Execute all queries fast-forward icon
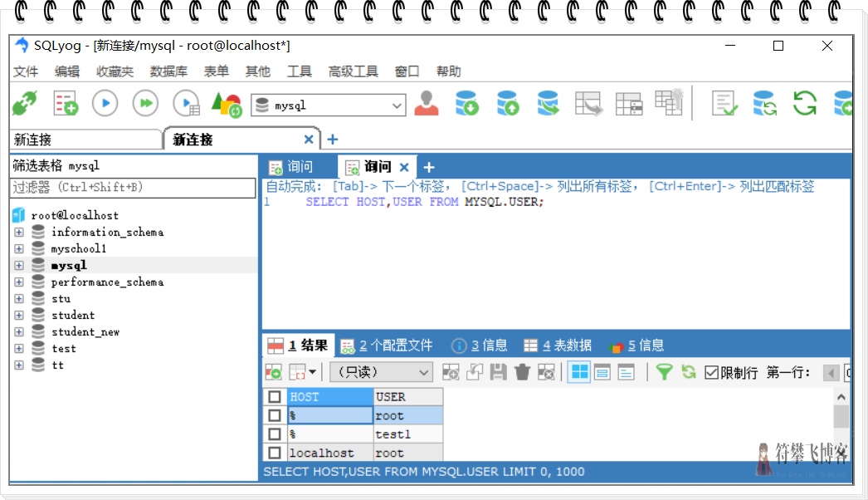Image resolution: width=868 pixels, height=500 pixels. coord(145,103)
